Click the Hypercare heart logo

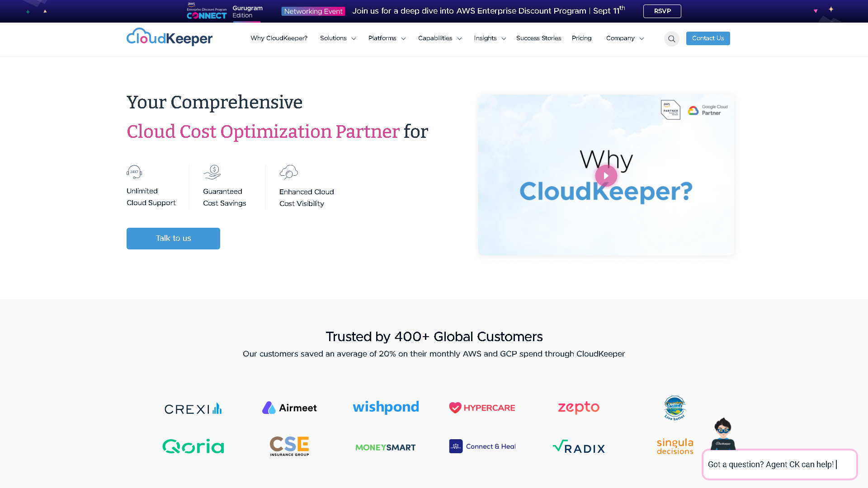pos(482,408)
